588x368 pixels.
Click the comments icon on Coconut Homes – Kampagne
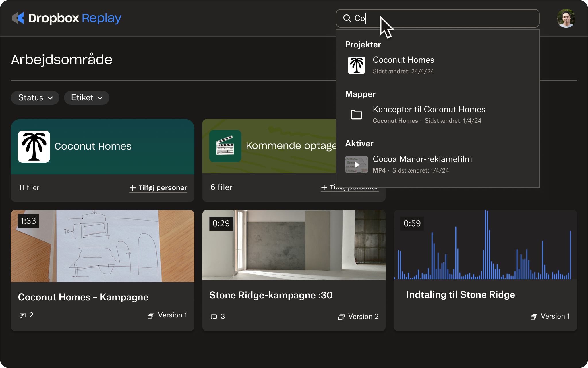(22, 315)
